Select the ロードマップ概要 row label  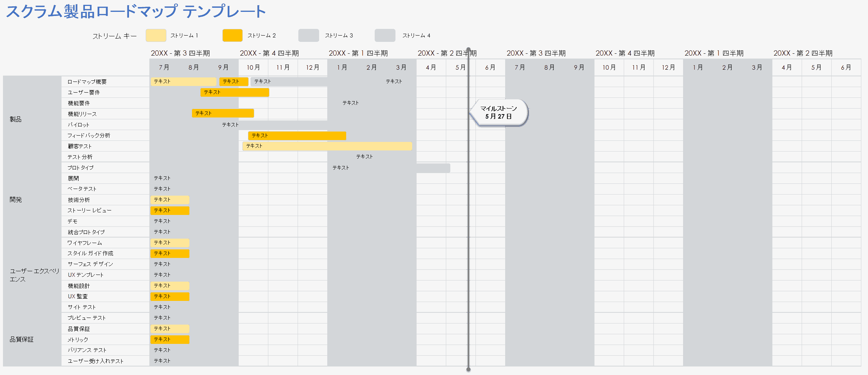click(x=87, y=82)
